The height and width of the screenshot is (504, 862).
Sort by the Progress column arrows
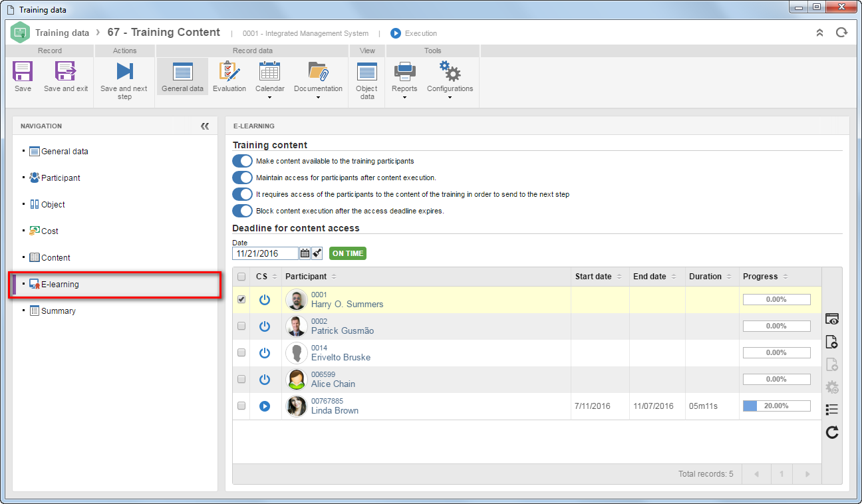coord(786,277)
